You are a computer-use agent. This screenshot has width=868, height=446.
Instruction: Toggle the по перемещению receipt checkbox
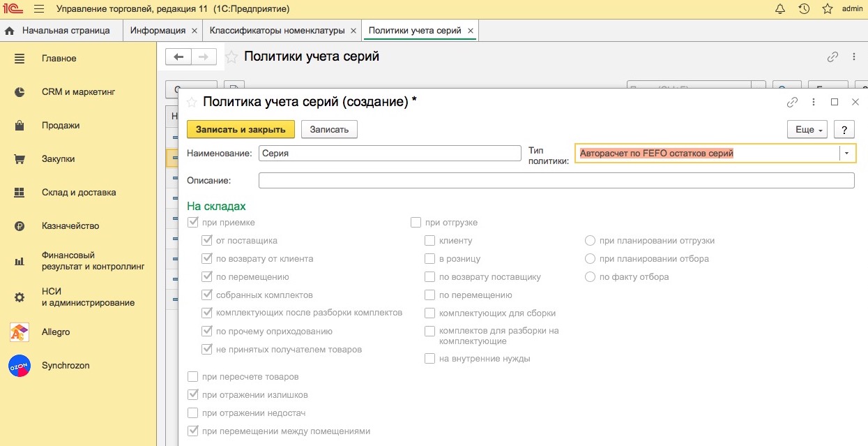(x=206, y=277)
